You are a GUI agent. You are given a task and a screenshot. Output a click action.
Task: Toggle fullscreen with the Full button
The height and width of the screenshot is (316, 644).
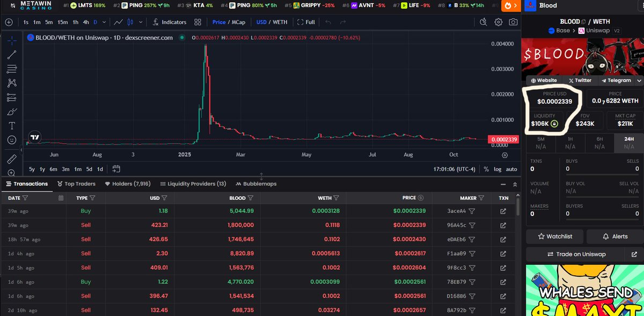[x=306, y=22]
